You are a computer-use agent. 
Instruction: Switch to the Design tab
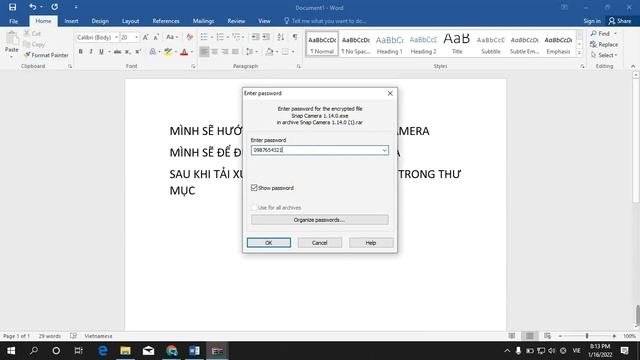[100, 21]
